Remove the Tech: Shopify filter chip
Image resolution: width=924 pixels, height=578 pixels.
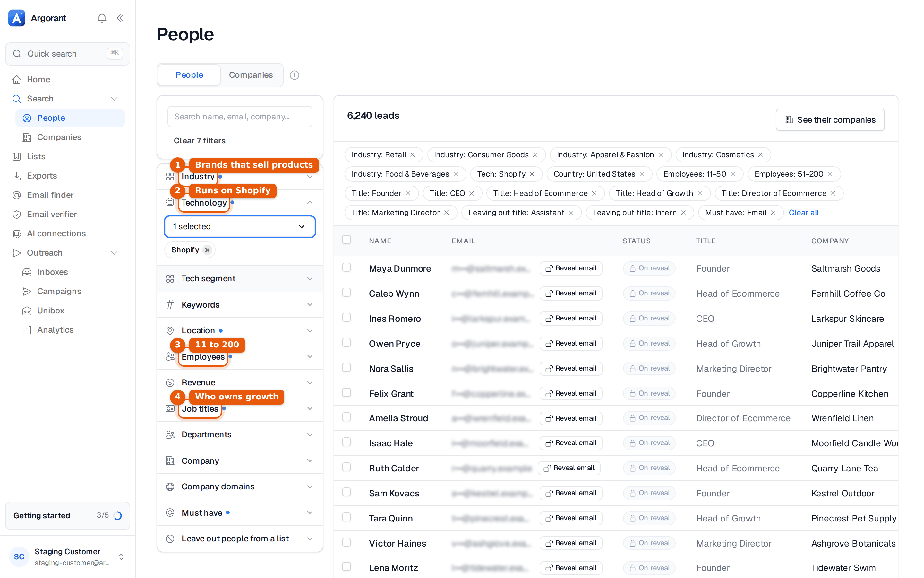click(x=532, y=174)
